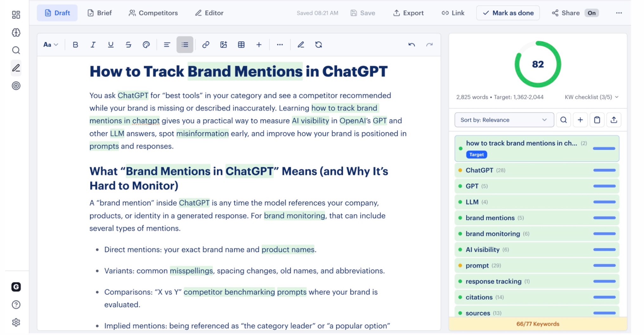Select the prompt keyword row
The image size is (644, 335).
pyautogui.click(x=537, y=265)
